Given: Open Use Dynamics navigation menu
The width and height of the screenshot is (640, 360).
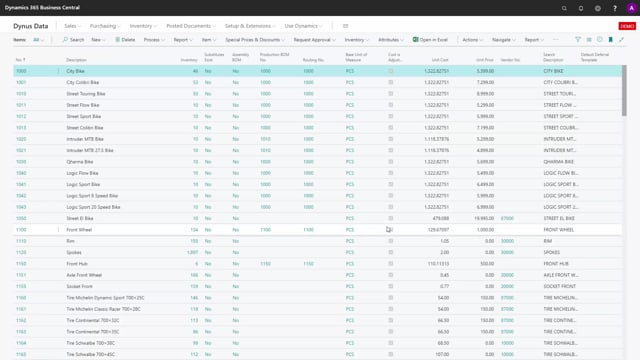Looking at the screenshot, I should click(303, 26).
